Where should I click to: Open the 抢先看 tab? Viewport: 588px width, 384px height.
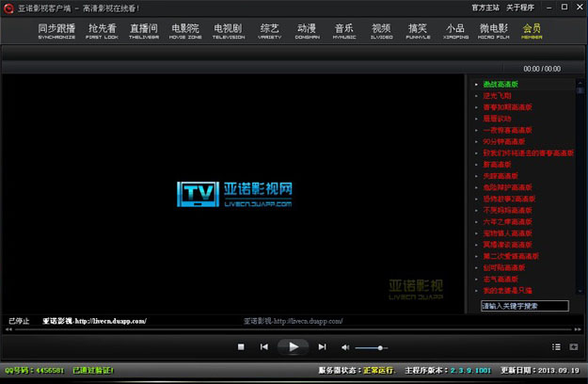(102, 31)
